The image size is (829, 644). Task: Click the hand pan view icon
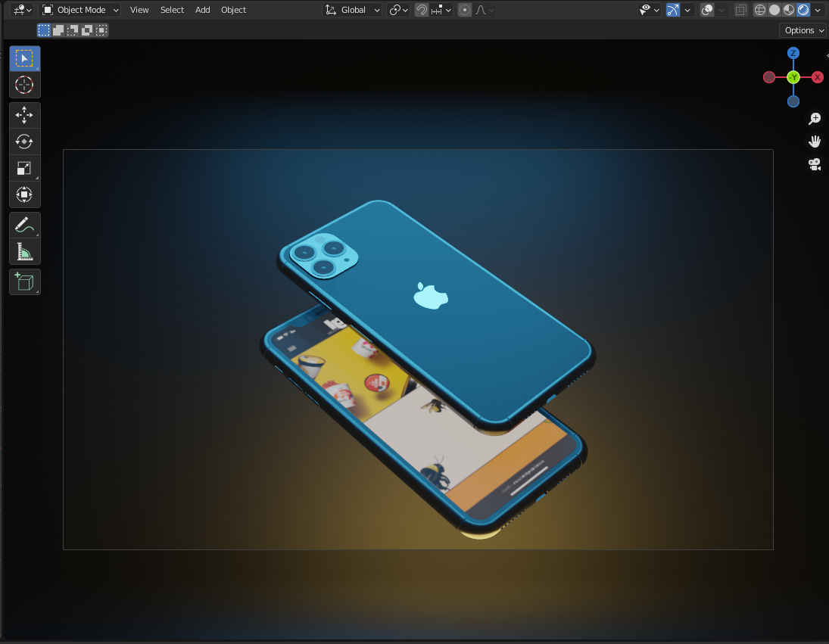pos(815,141)
